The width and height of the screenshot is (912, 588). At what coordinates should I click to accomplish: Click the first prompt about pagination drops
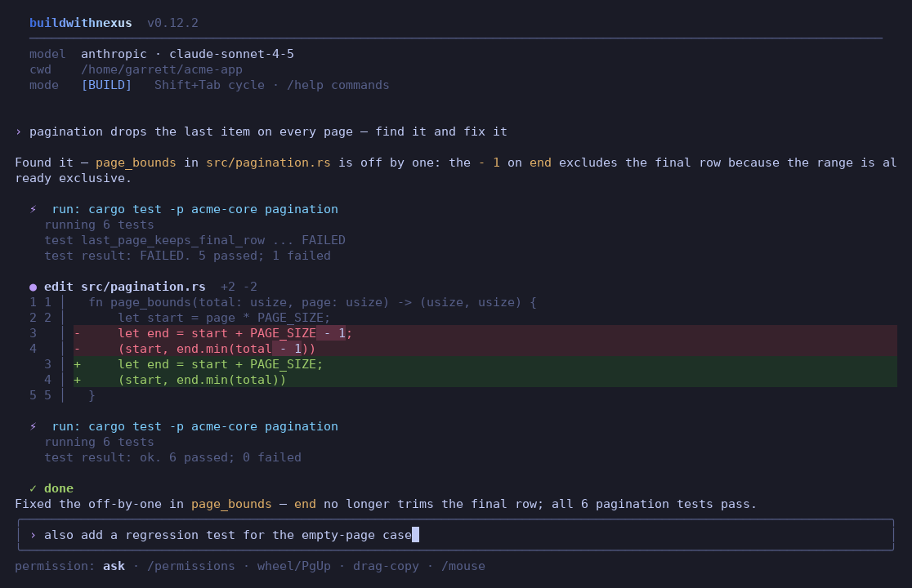pyautogui.click(x=268, y=131)
